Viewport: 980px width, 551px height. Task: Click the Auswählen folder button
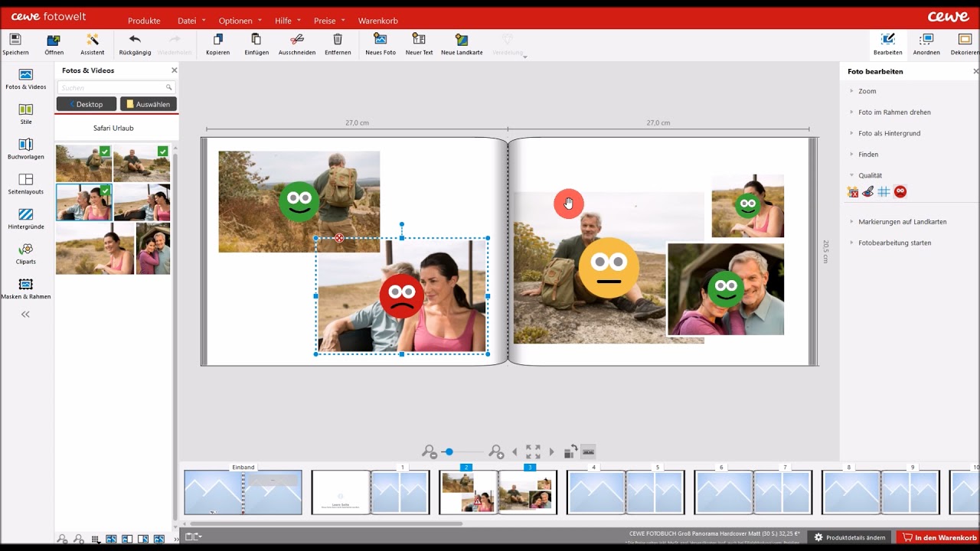coord(149,104)
